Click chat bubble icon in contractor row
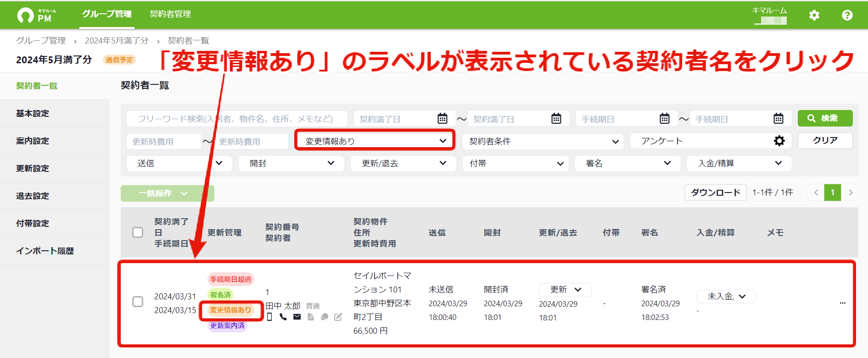Viewport: 868px width, 358px height. point(325,317)
